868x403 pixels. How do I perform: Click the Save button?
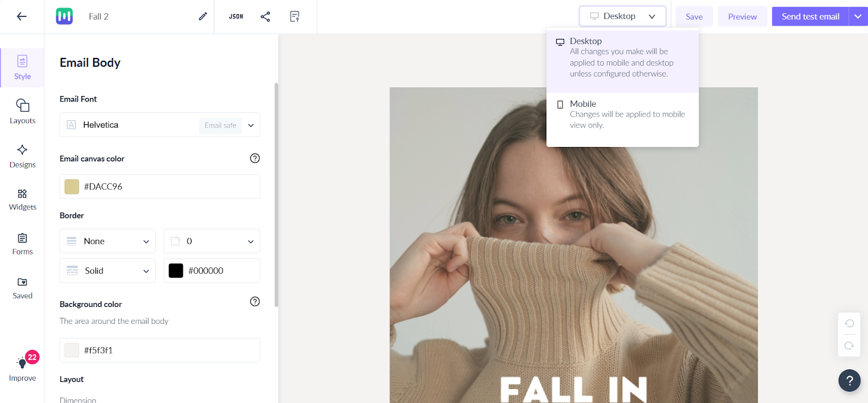[x=694, y=16]
